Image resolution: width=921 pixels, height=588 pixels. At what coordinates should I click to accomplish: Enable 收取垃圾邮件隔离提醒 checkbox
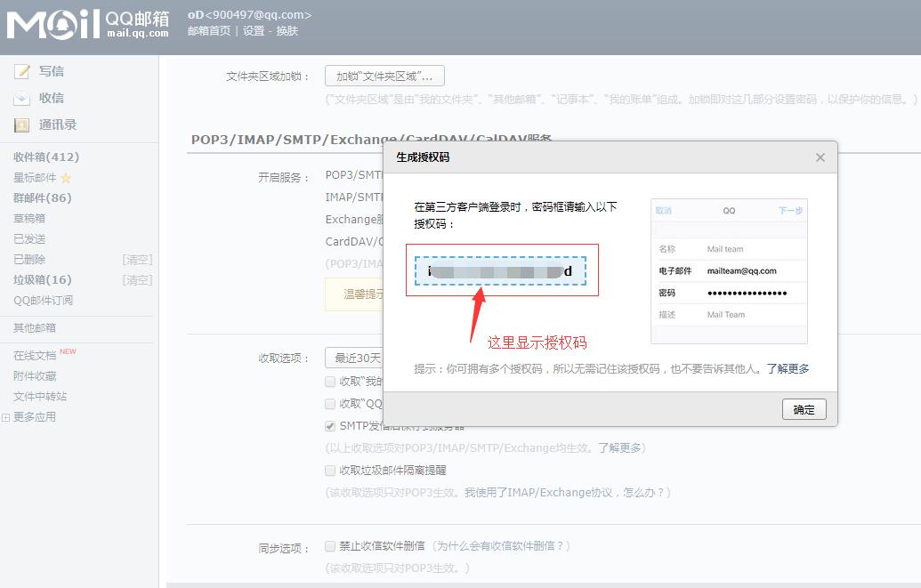coord(329,471)
